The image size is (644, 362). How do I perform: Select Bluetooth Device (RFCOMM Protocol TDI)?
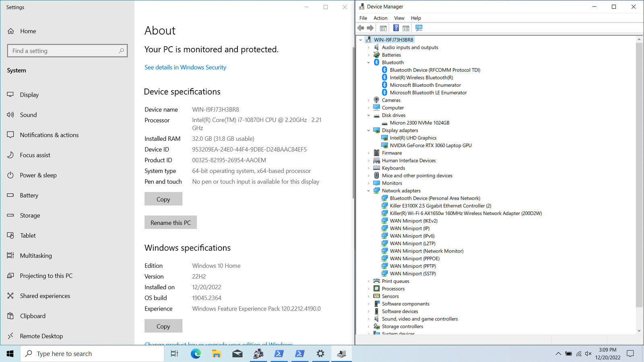point(435,70)
